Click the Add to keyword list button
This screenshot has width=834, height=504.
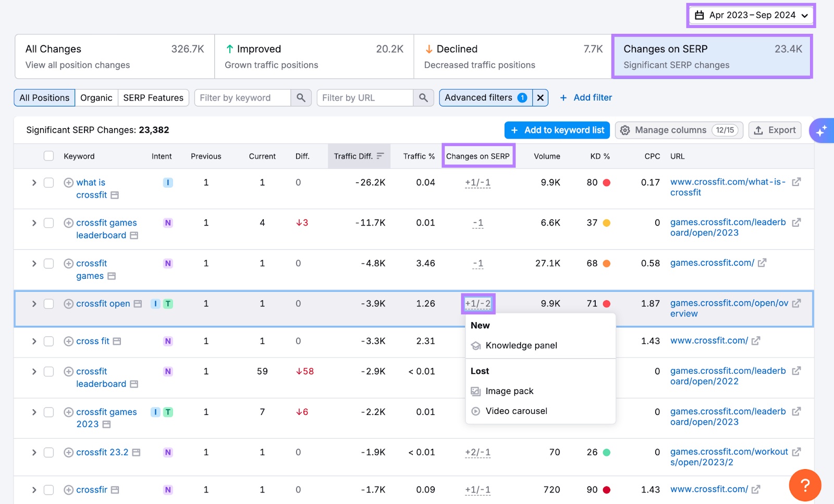coord(557,130)
